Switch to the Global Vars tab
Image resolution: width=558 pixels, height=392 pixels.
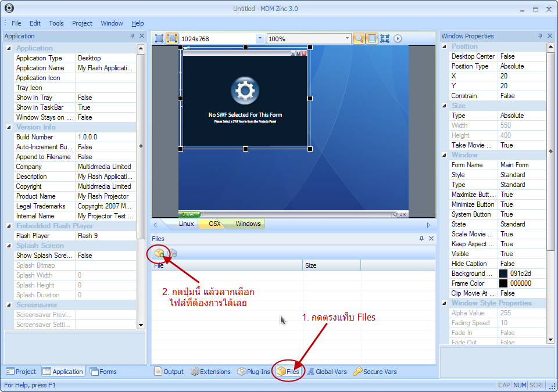[327, 372]
